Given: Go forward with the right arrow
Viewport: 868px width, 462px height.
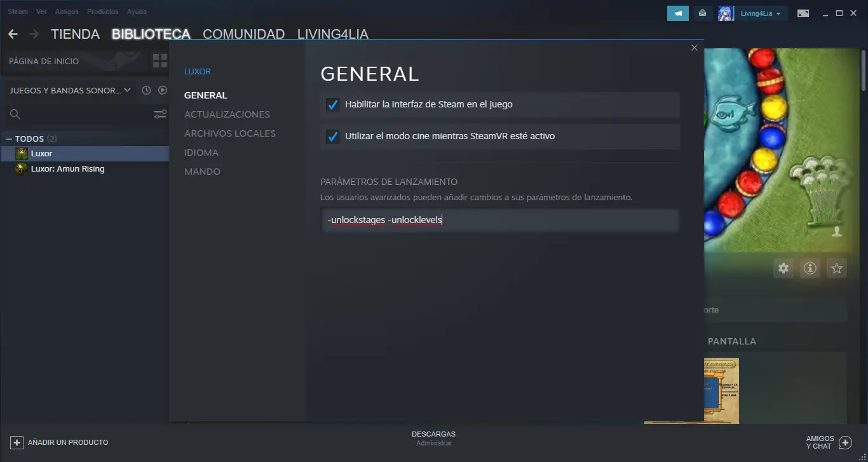Looking at the screenshot, I should (34, 34).
